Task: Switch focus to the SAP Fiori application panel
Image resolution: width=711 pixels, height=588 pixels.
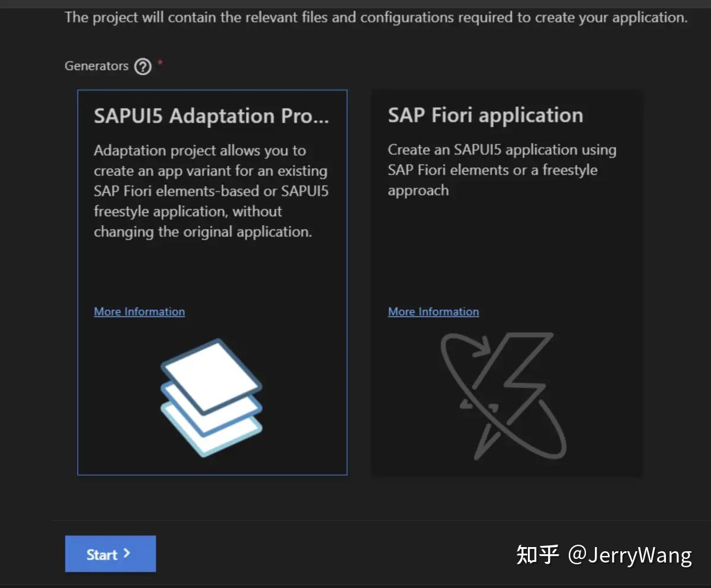Action: 507,249
